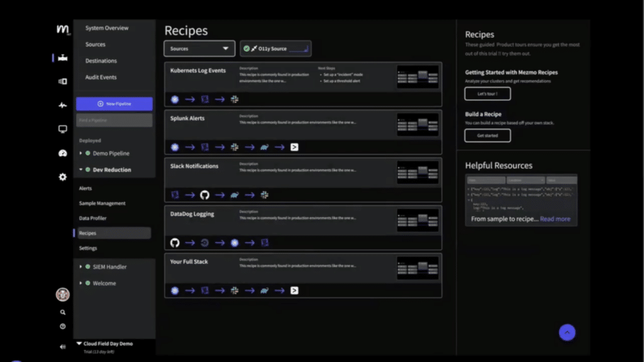Click the Slack icon in Slack Notifications row
The image size is (644, 362).
pyautogui.click(x=265, y=195)
